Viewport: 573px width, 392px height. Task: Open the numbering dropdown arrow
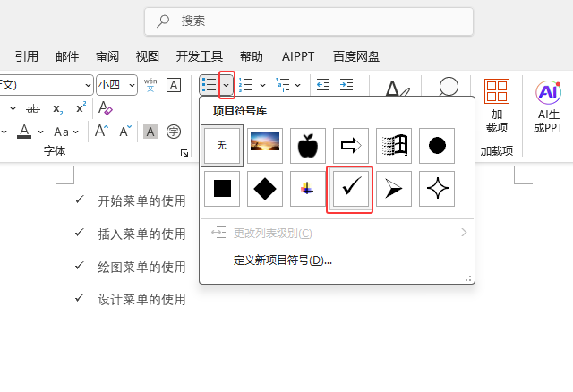pos(262,85)
